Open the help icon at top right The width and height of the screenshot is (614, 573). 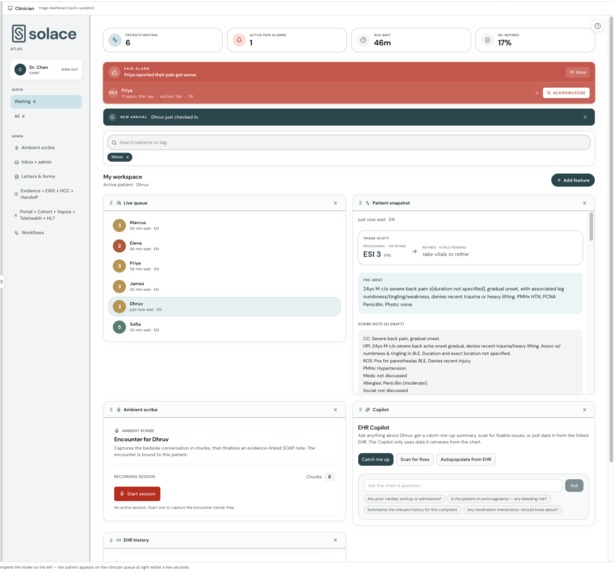(598, 26)
